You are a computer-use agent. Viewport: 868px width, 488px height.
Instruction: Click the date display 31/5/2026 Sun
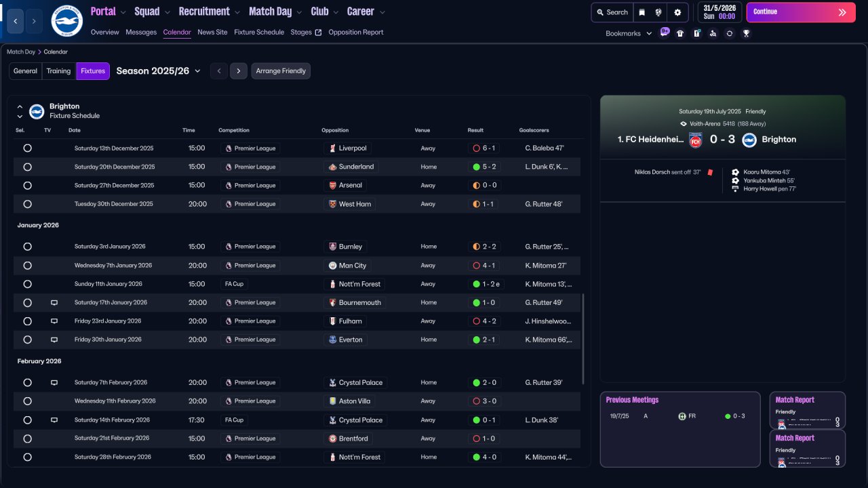click(x=719, y=12)
